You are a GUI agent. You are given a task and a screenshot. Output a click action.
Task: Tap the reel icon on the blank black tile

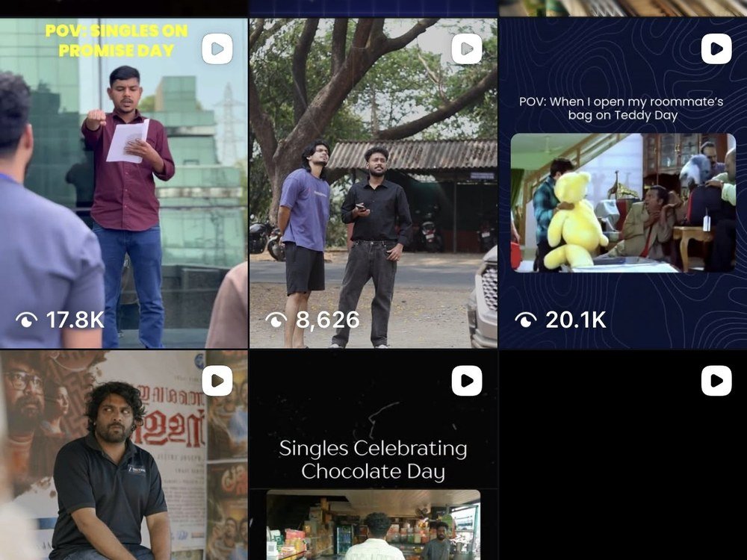(716, 381)
